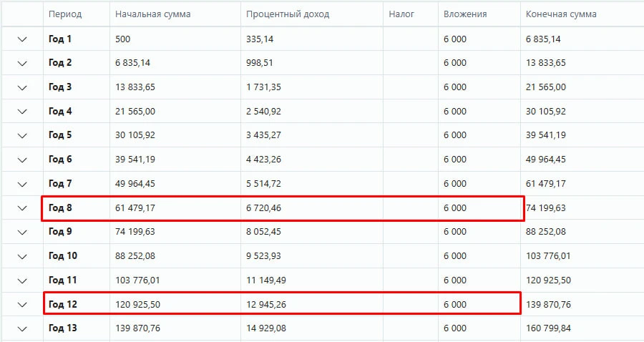This screenshot has height=342, width=644.
Task: Click the Период column header
Action: point(65,14)
